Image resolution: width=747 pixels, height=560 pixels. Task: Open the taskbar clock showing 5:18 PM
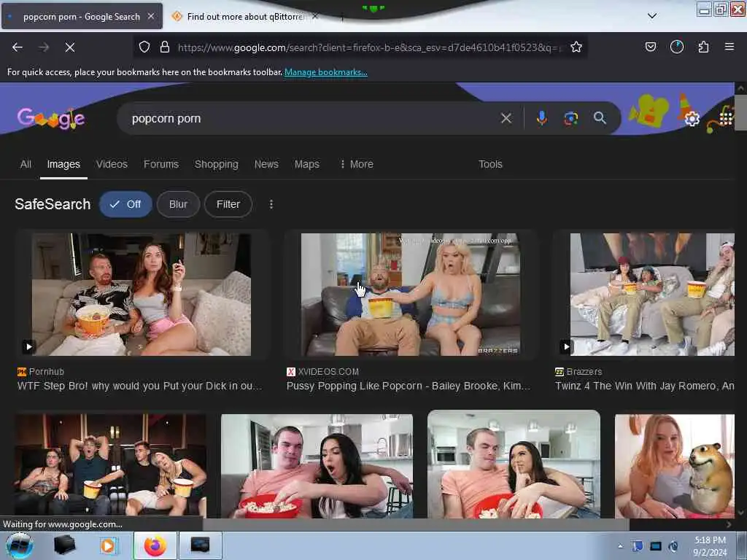click(x=710, y=546)
